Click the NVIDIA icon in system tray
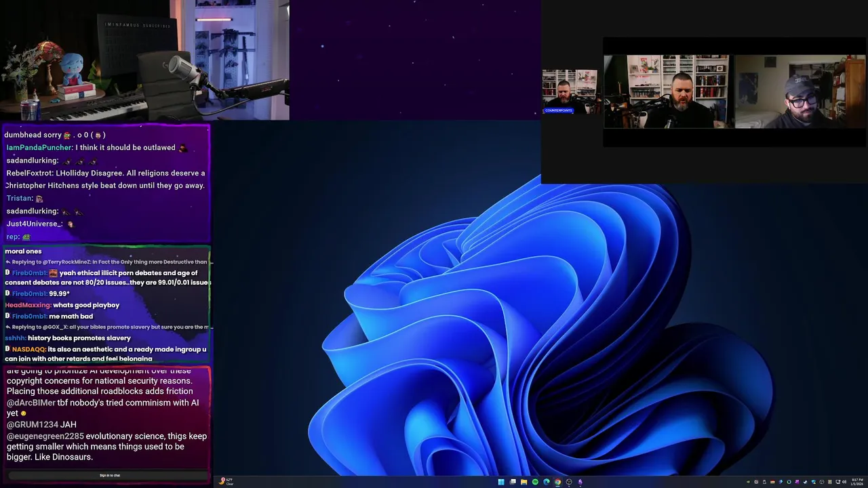Viewport: 868px width, 488px height. click(x=748, y=482)
